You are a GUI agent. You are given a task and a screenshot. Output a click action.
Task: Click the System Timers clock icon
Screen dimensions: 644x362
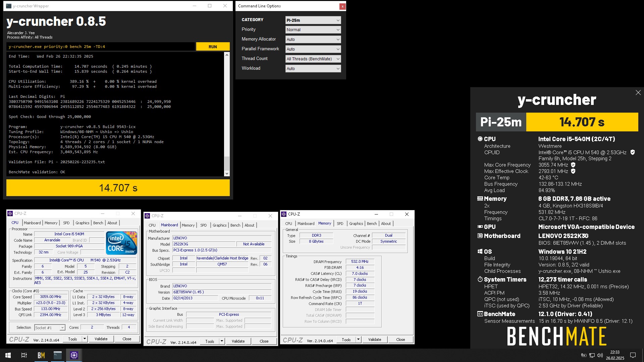(480, 280)
